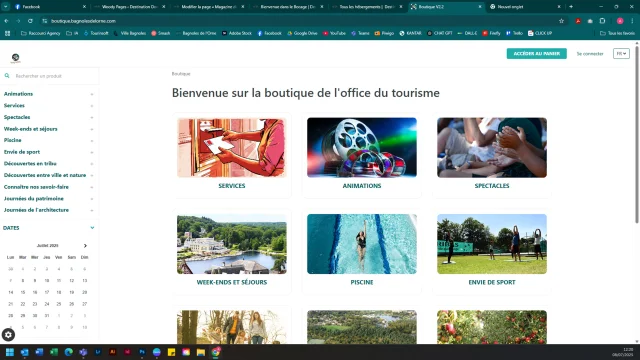Open Illustrator from the taskbar
Image resolution: width=640 pixels, height=360 pixels.
click(113, 352)
